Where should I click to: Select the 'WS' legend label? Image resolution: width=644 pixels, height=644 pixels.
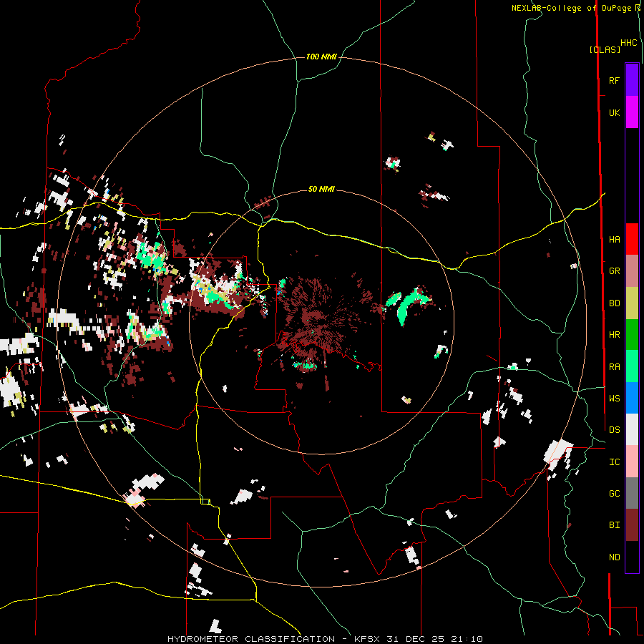(614, 399)
